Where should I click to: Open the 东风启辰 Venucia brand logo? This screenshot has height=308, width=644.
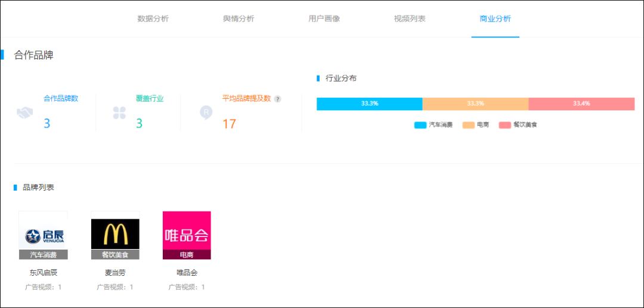tap(43, 235)
